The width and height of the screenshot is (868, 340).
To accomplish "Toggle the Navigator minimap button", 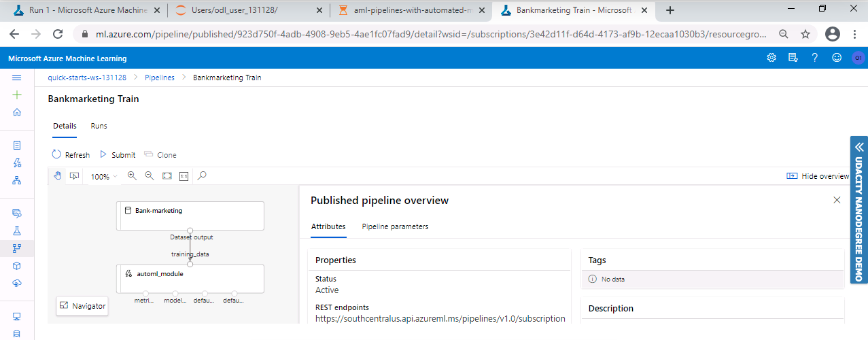I will click(82, 306).
